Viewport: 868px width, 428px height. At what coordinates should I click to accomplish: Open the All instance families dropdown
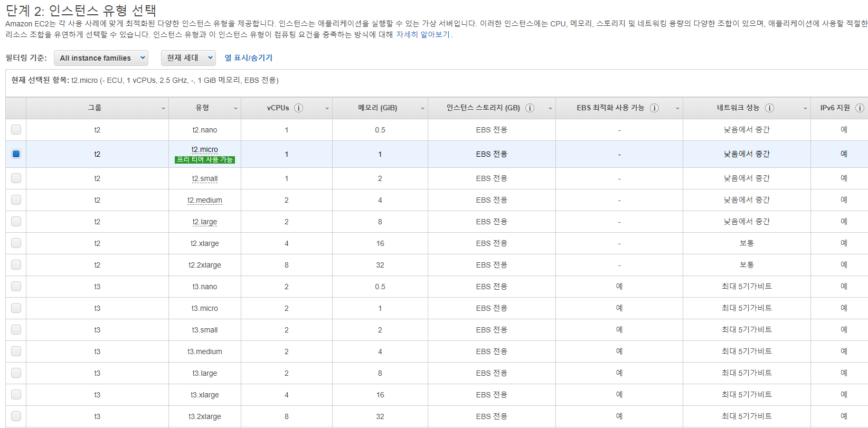(101, 58)
